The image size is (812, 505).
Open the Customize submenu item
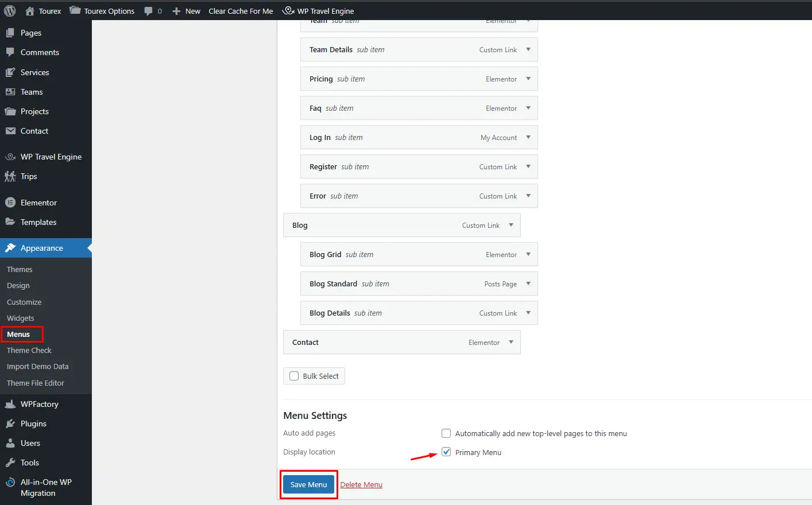point(24,302)
